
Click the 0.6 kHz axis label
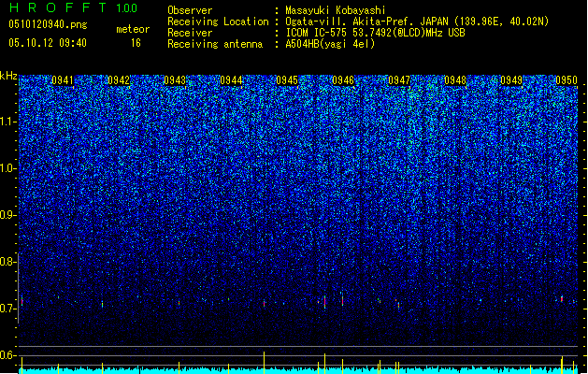coord(7,355)
